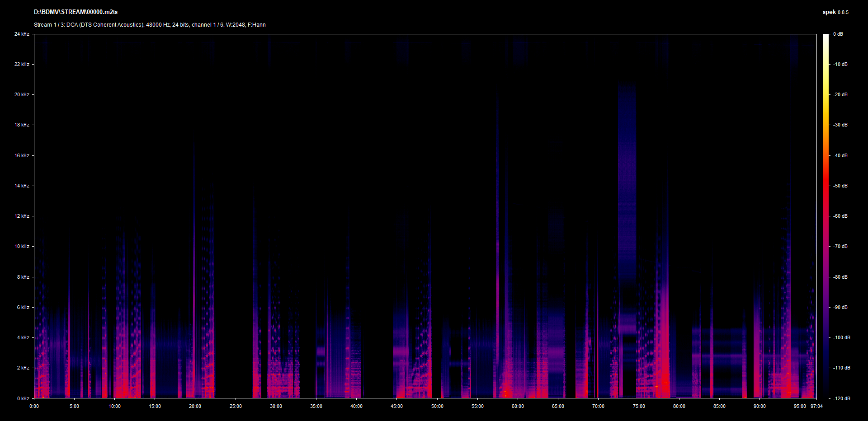Click the 24 kHz frequency axis label
Screen dimensions: 868x421
(22, 34)
